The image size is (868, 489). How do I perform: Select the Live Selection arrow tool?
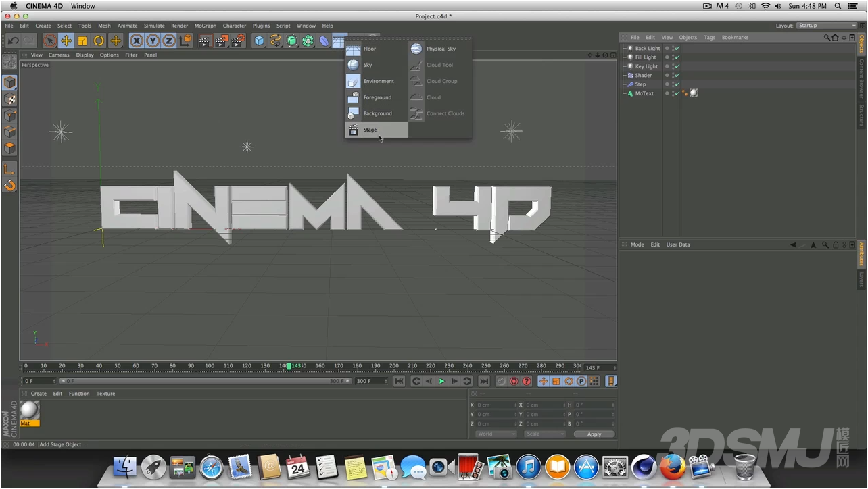tap(49, 41)
